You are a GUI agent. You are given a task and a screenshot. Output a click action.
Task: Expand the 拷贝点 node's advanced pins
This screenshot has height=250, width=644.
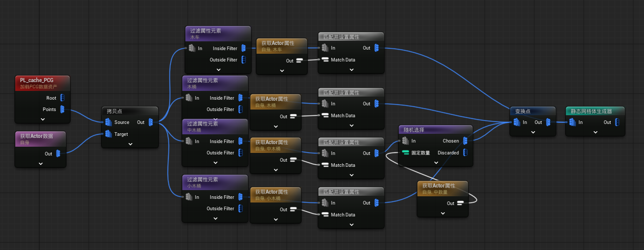(130, 144)
